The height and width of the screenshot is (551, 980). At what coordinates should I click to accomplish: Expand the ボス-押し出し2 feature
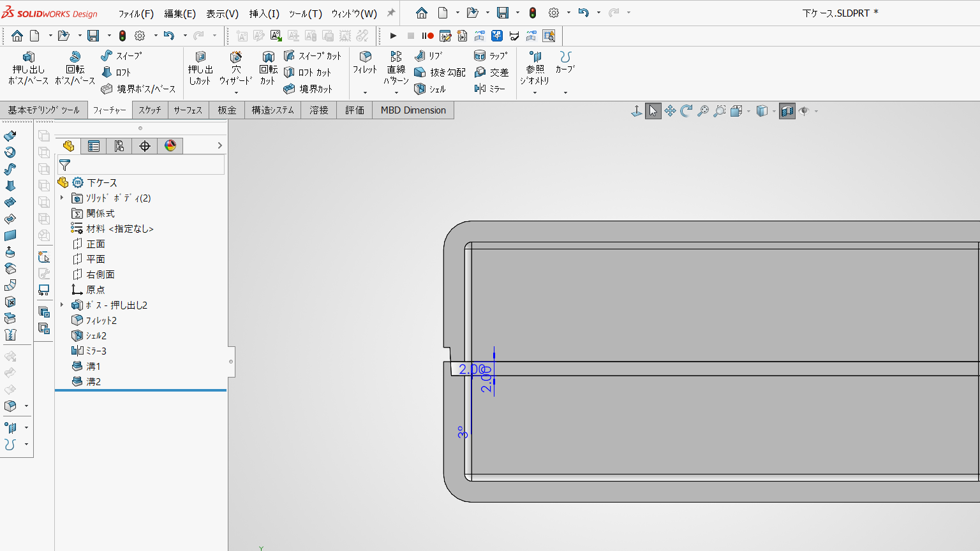(62, 305)
